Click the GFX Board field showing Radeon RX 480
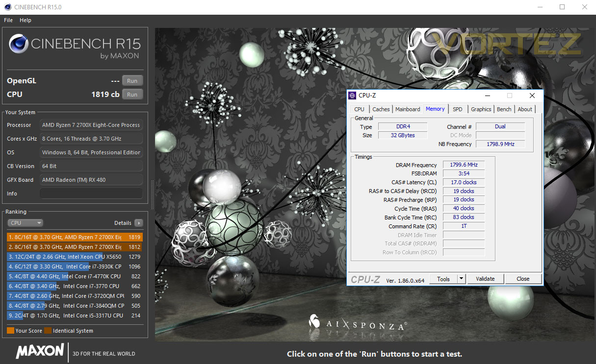Image resolution: width=596 pixels, height=364 pixels. tap(91, 180)
